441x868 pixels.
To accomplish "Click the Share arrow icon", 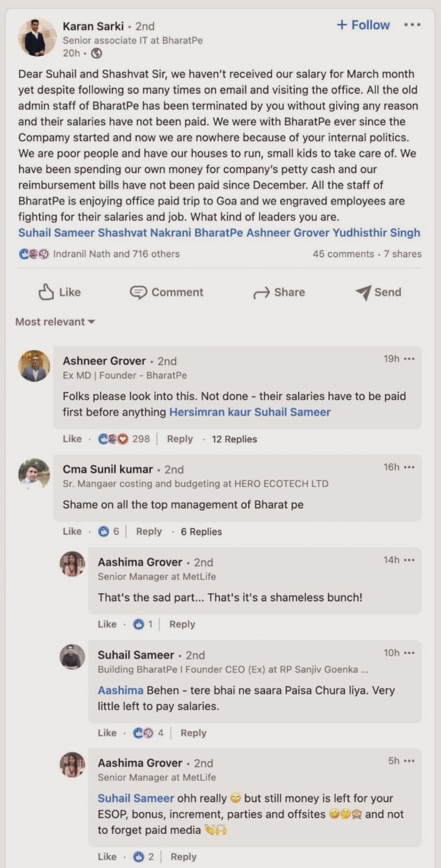I will pos(261,292).
